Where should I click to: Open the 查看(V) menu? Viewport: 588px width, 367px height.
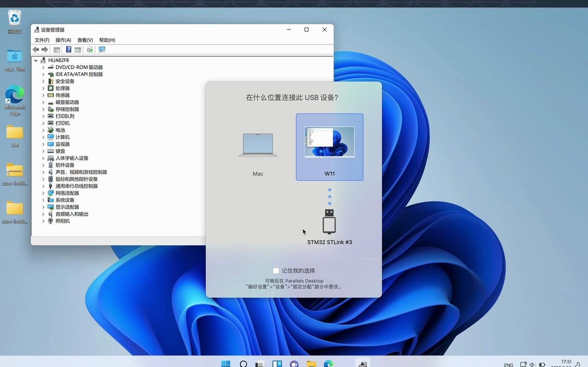85,40
